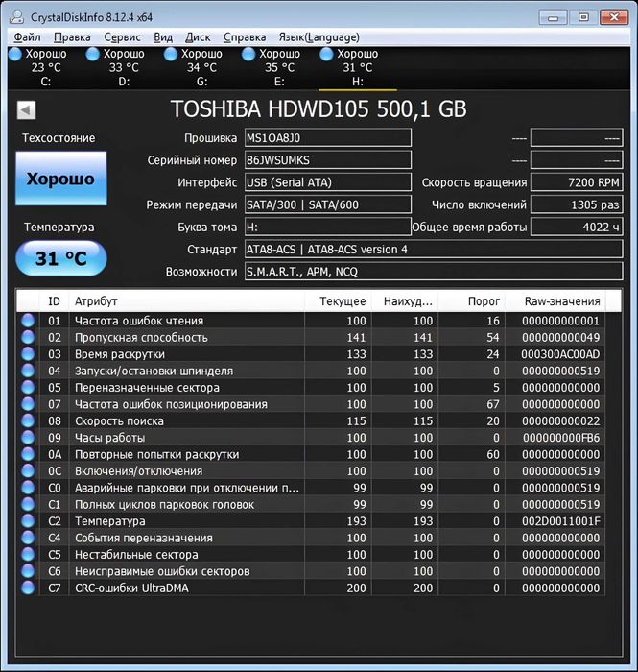Open the Вид menu
Viewport: 638px width, 672px height.
click(163, 37)
